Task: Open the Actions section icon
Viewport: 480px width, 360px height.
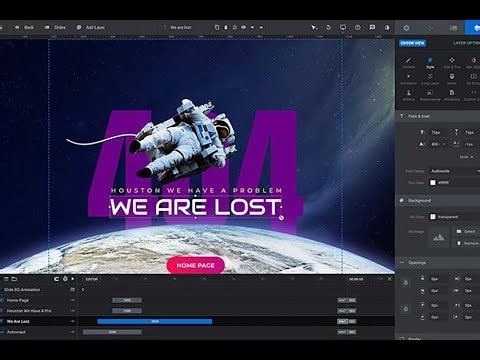Action: [408, 95]
